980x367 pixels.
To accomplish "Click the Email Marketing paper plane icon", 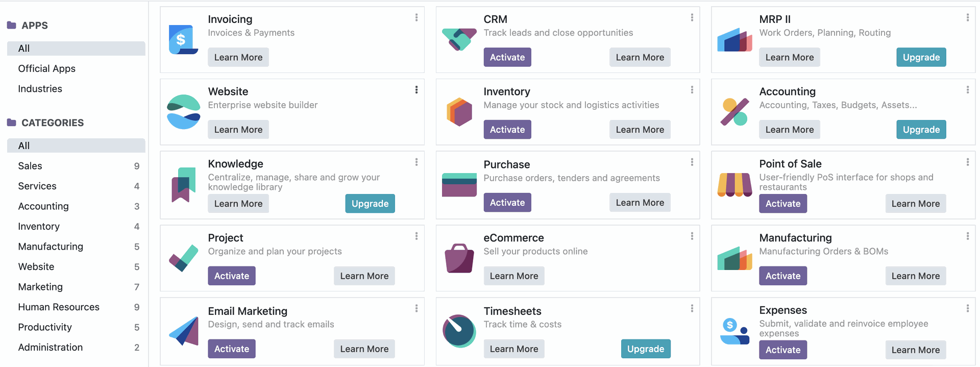I will click(183, 331).
